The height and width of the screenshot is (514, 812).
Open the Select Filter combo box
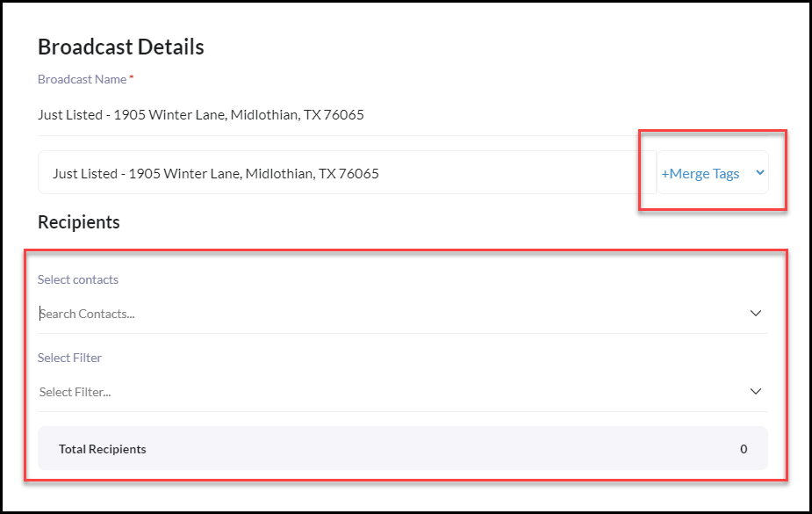(351, 391)
